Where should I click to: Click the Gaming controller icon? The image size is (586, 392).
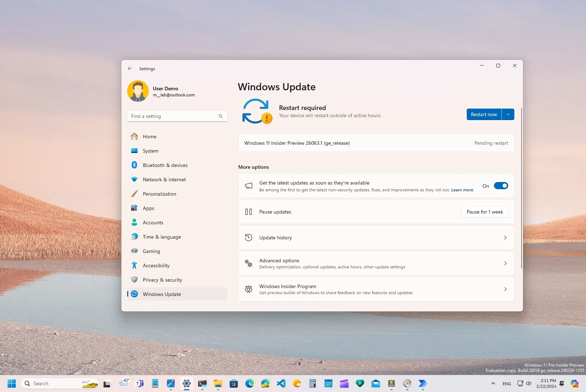coord(134,251)
